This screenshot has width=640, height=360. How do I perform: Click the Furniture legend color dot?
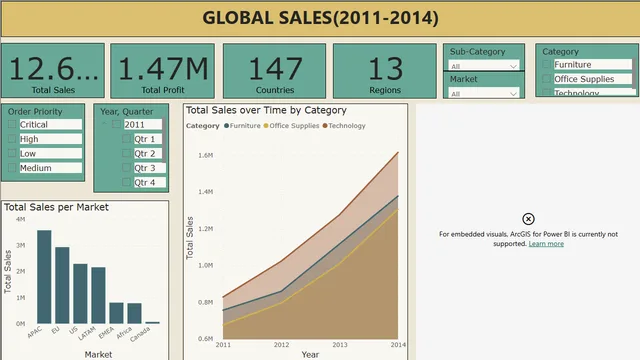[x=227, y=126]
